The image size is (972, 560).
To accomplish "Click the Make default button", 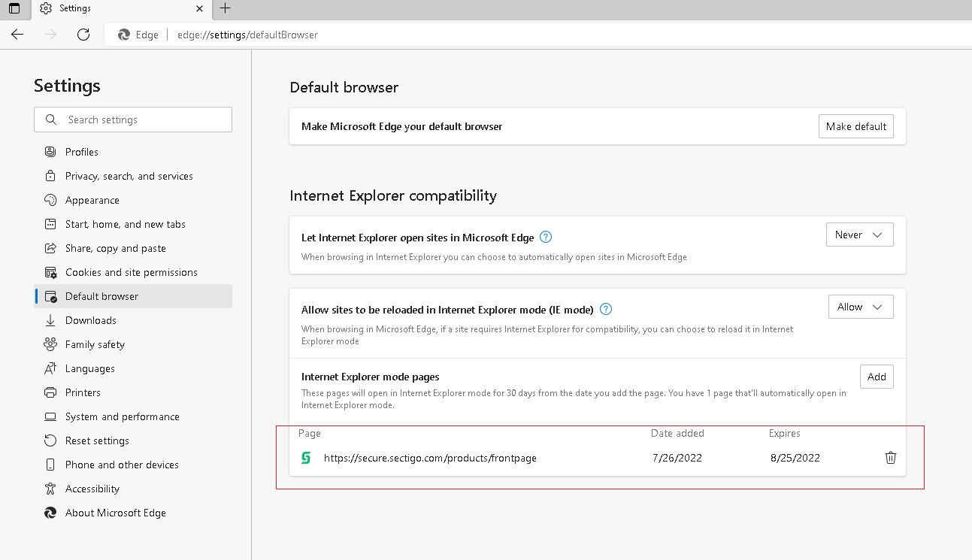I will click(x=856, y=126).
